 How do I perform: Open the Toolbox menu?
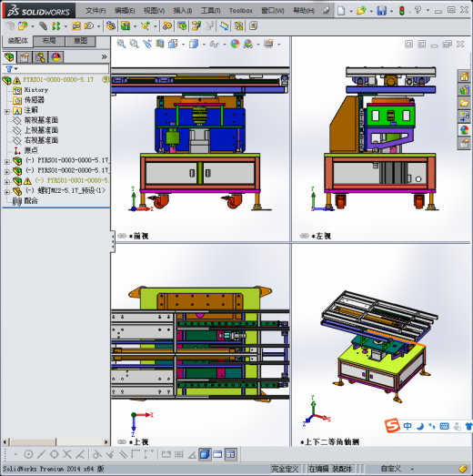pyautogui.click(x=241, y=11)
